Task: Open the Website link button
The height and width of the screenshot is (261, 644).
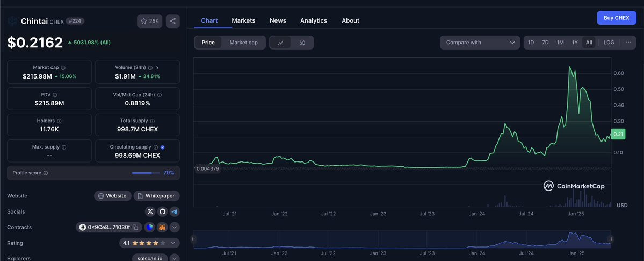Action: point(113,196)
